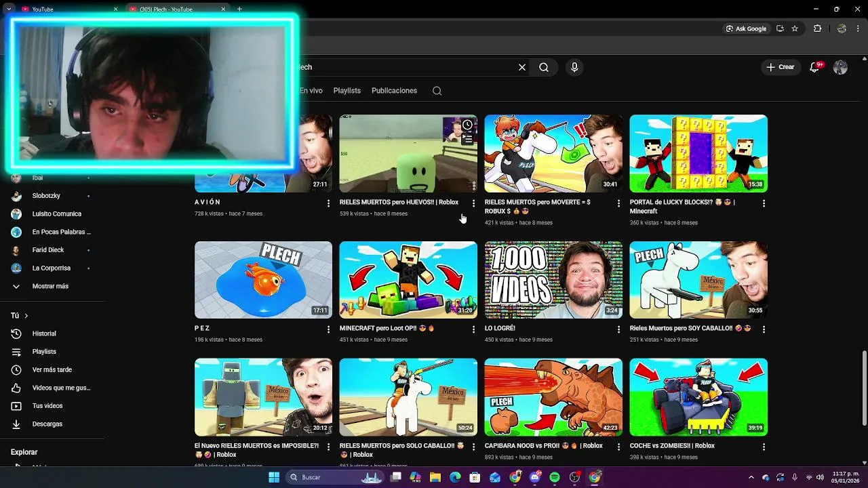The width and height of the screenshot is (868, 488).
Task: Open Windows Start menu
Action: (x=274, y=477)
